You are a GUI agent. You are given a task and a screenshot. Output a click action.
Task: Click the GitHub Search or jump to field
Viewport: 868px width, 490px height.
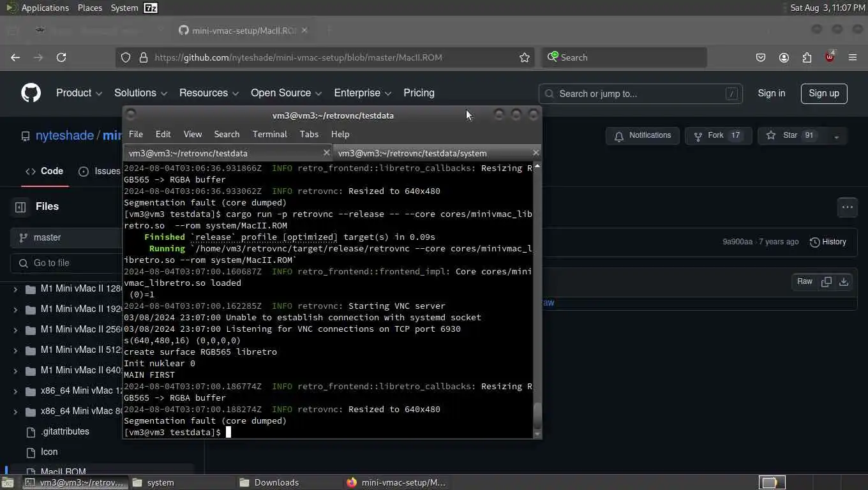640,94
